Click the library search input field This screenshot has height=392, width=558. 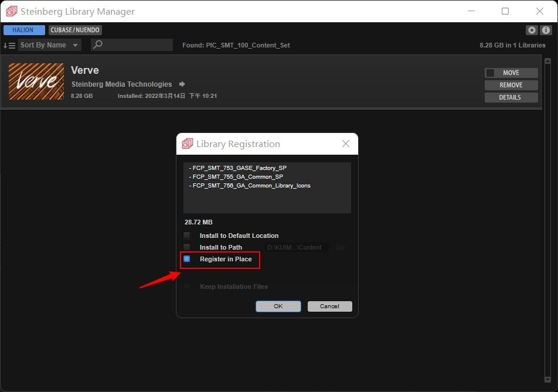pyautogui.click(x=132, y=45)
